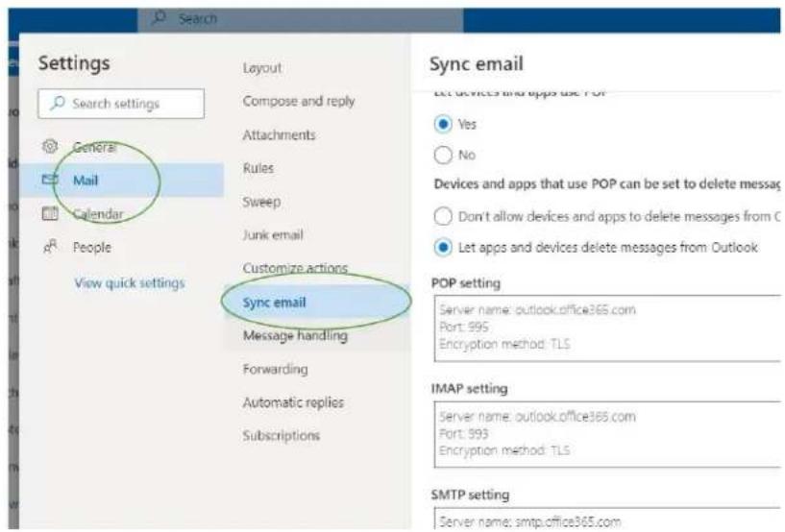
Task: Open Junk email settings
Action: pyautogui.click(x=273, y=234)
